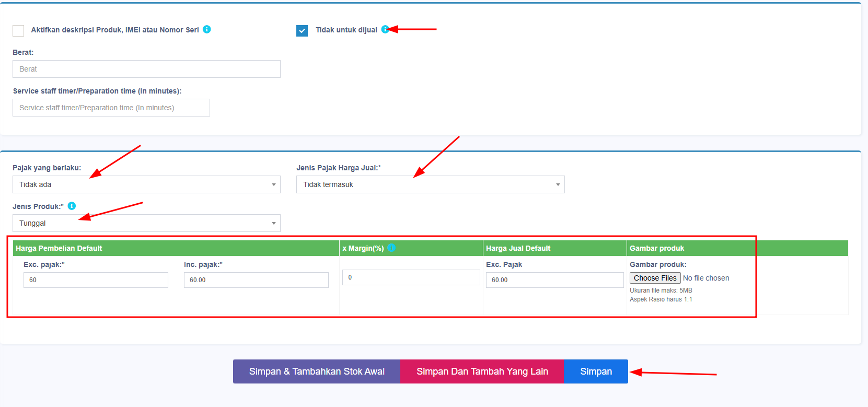Viewport: 868px width, 407px height.
Task: Click Choose Files for Gambar produk
Action: point(655,278)
